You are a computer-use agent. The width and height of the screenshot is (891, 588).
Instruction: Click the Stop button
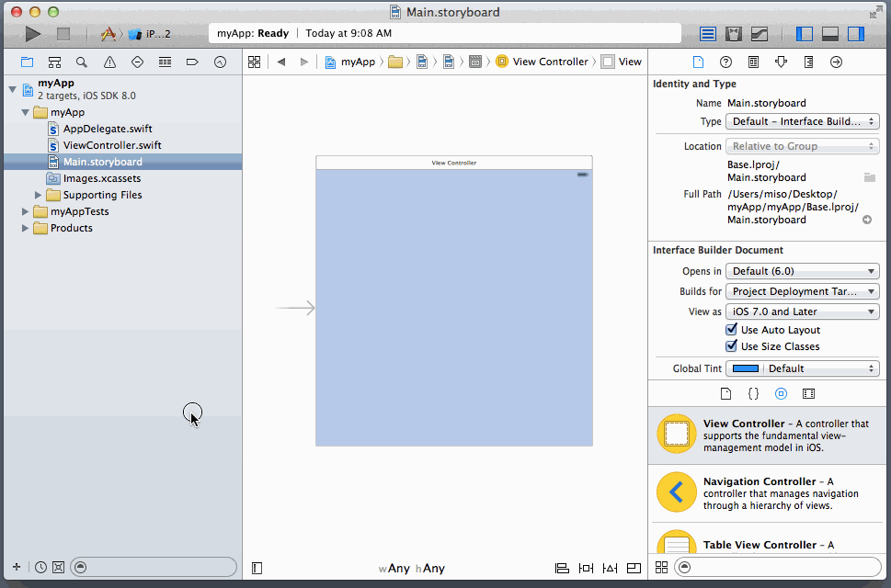(63, 33)
